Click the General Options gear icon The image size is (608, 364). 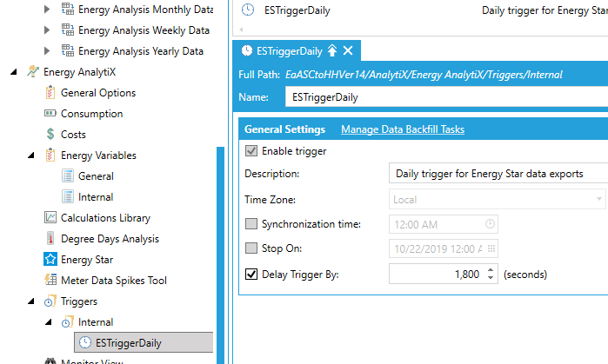(x=50, y=93)
